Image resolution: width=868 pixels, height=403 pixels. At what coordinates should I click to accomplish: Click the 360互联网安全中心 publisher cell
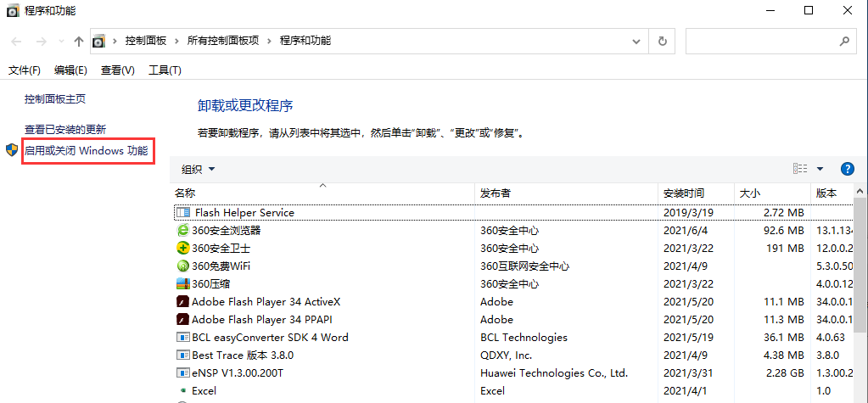click(x=524, y=266)
